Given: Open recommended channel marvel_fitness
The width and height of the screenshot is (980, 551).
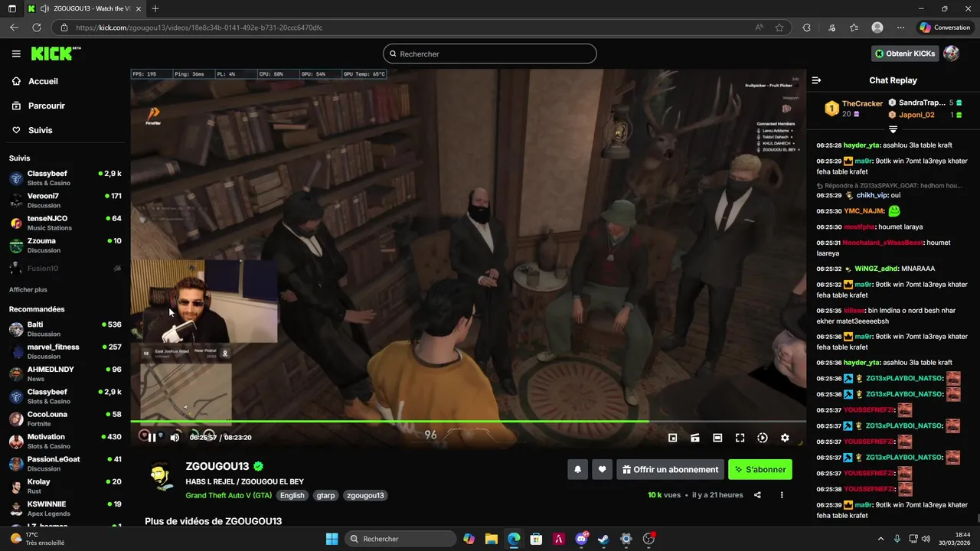Looking at the screenshot, I should 65,351.
